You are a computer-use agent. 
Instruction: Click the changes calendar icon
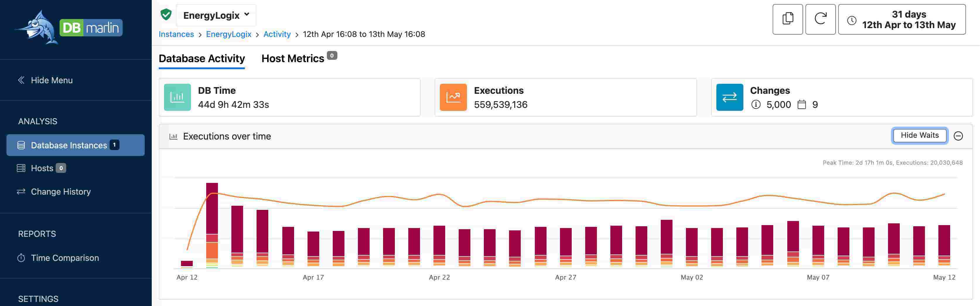pyautogui.click(x=801, y=105)
